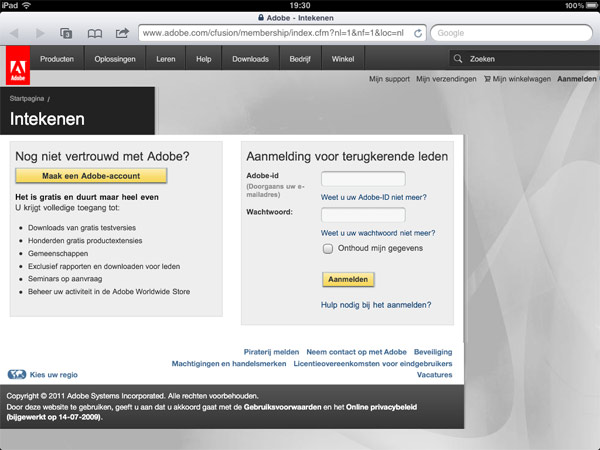The width and height of the screenshot is (600, 450).
Task: Tap the 19:30 clock in status bar
Action: [x=300, y=5]
